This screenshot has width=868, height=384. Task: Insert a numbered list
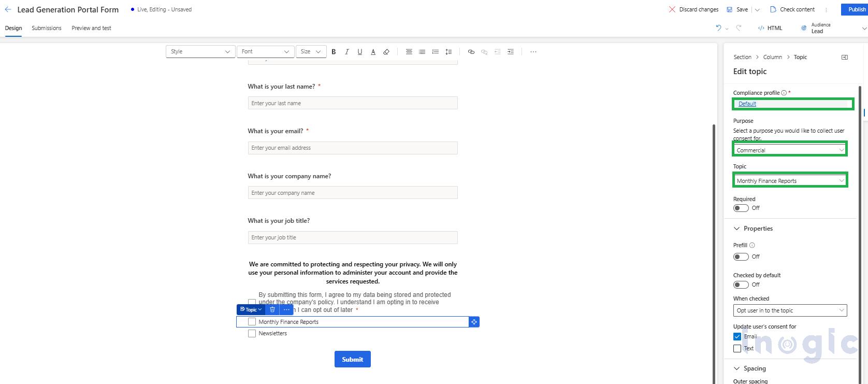click(436, 52)
